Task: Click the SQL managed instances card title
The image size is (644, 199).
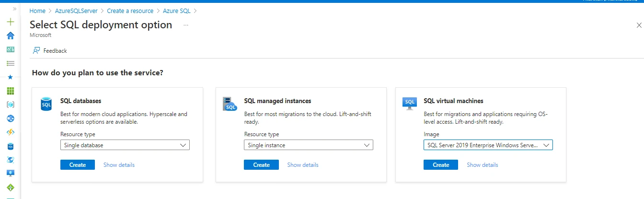Action: click(x=277, y=101)
